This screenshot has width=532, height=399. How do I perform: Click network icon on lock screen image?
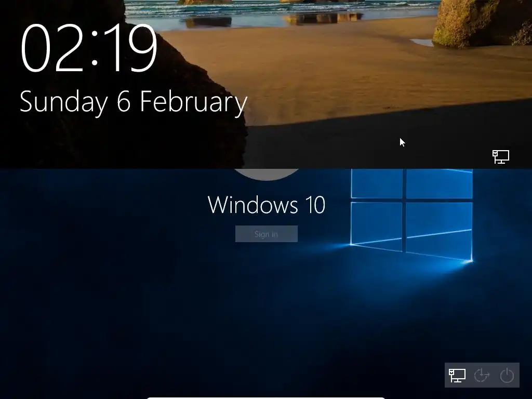(501, 157)
